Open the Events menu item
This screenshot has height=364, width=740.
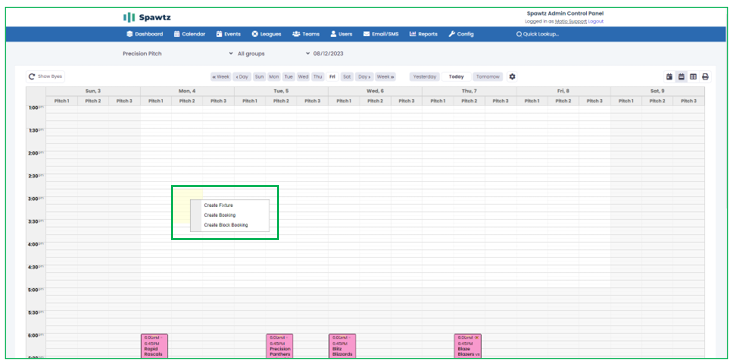pos(228,34)
